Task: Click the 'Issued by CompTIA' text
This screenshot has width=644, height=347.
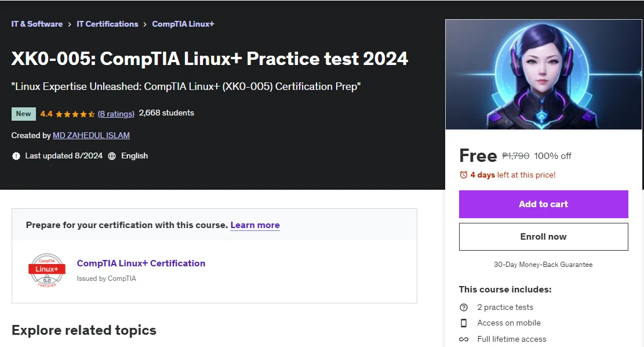Action: coord(107,279)
